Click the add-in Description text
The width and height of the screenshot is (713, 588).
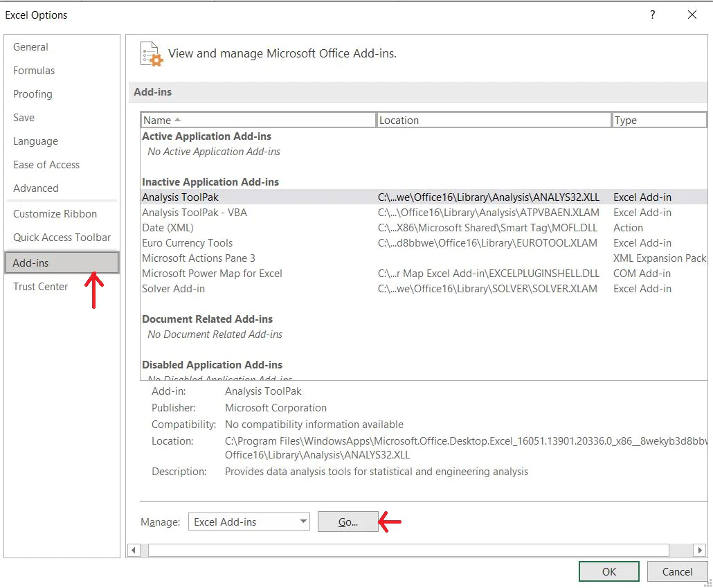tap(377, 472)
